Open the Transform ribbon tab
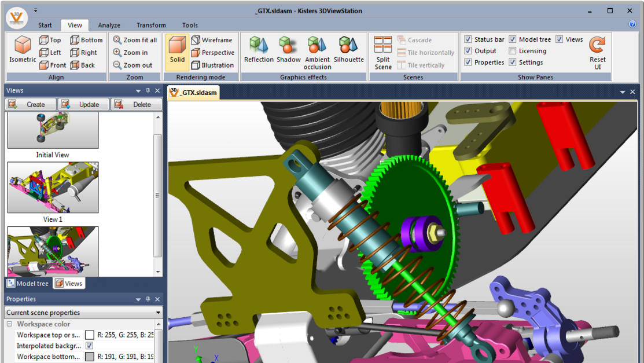644x363 pixels. (151, 25)
